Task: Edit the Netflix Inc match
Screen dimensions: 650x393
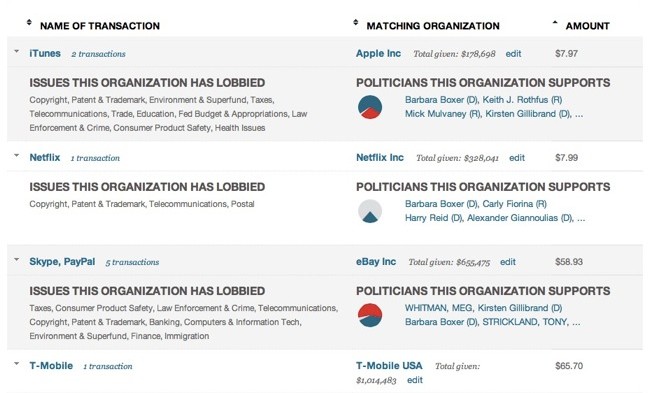Action: tap(517, 158)
